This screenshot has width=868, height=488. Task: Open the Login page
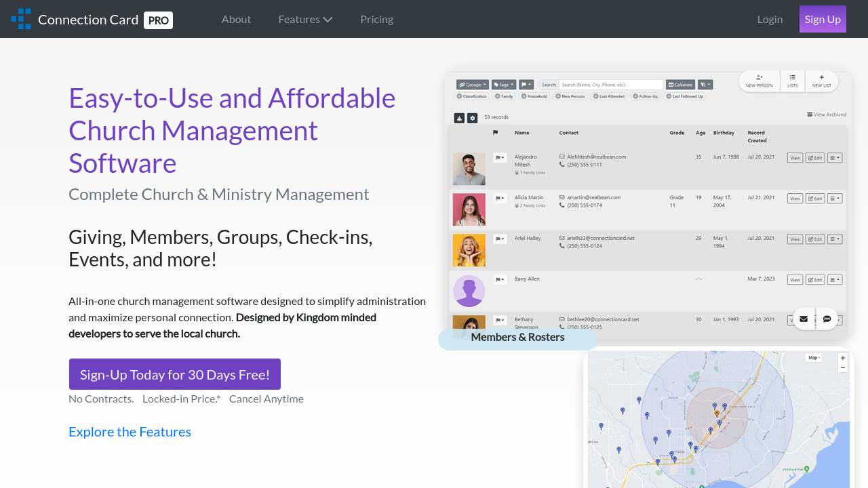tap(770, 19)
